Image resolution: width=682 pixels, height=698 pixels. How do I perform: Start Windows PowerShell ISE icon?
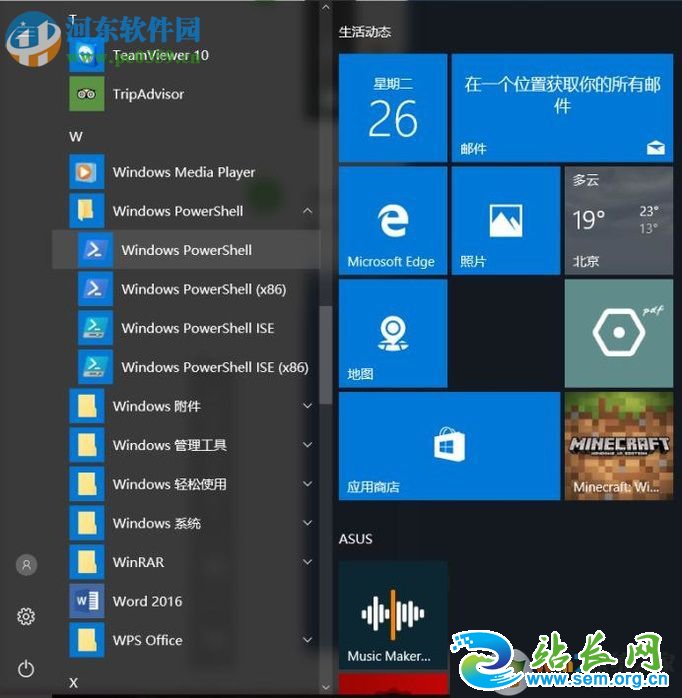point(95,328)
